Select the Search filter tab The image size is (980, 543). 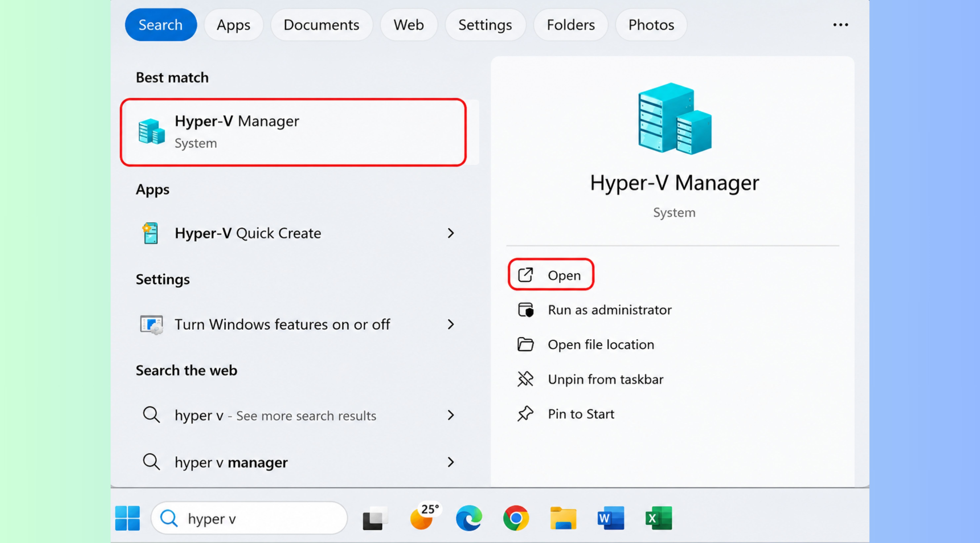(161, 25)
